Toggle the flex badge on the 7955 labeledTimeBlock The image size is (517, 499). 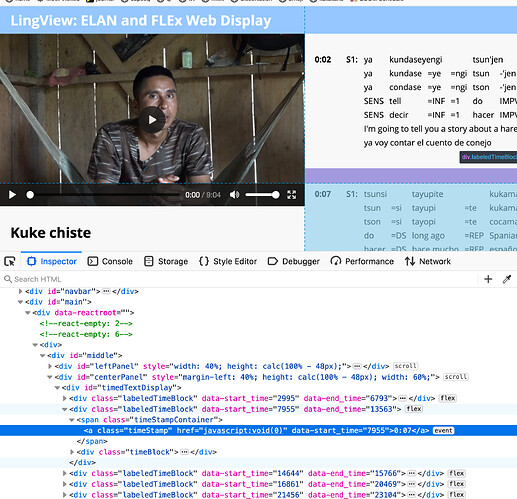(x=414, y=409)
